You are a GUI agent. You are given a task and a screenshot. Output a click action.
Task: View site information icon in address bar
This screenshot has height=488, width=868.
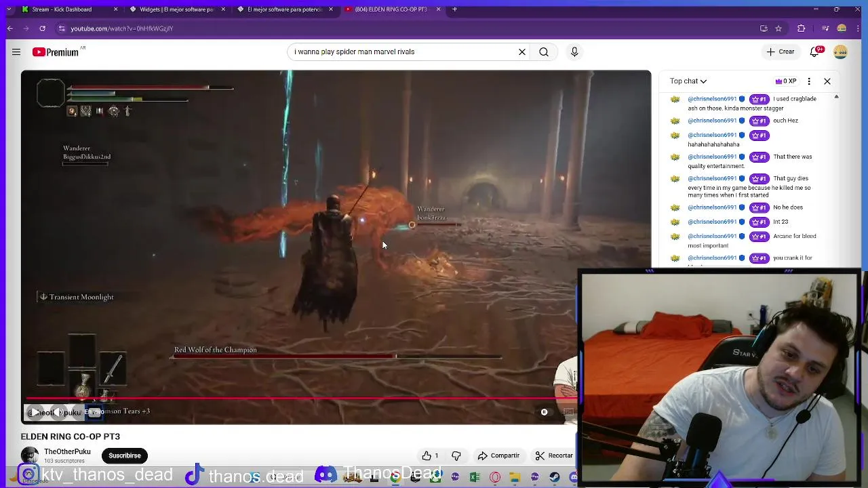(62, 28)
